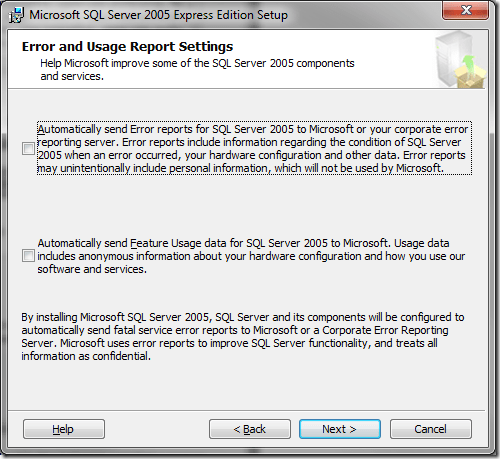Click the setup installer icon in title bar
Image resolution: width=500 pixels, height=459 pixels.
[x=16, y=15]
